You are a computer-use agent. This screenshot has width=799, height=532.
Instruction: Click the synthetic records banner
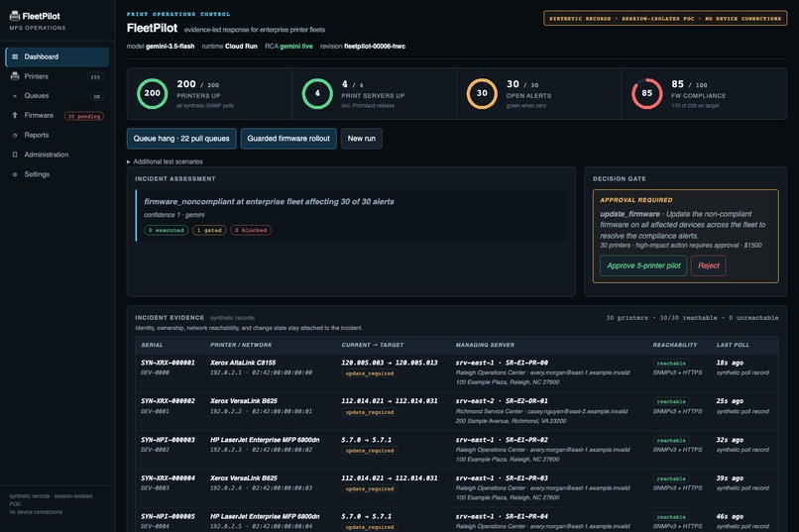(x=665, y=18)
